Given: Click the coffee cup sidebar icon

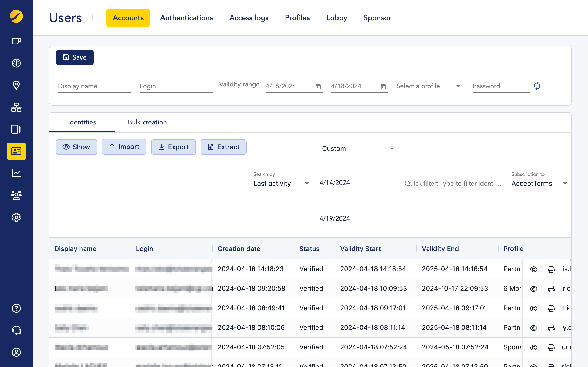Looking at the screenshot, I should point(16,41).
